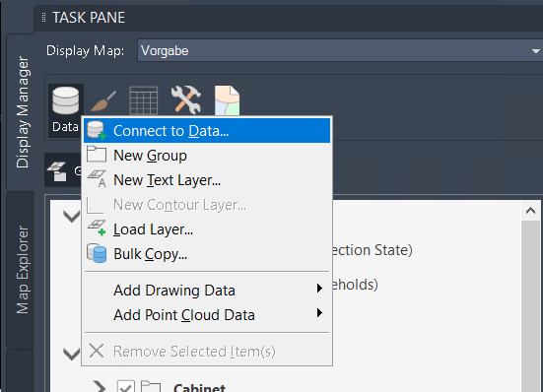Select the Style paintbrush icon
The height and width of the screenshot is (392, 543).
pyautogui.click(x=103, y=100)
